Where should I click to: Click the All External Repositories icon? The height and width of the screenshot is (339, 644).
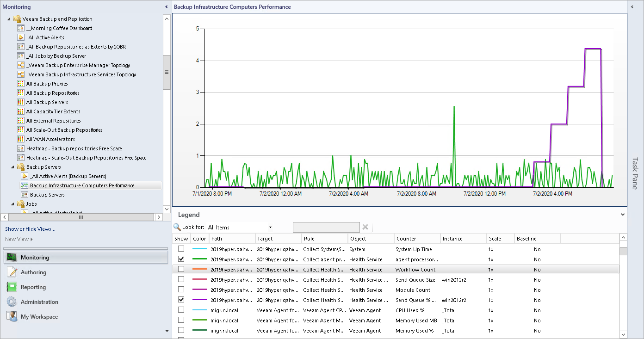tap(21, 121)
